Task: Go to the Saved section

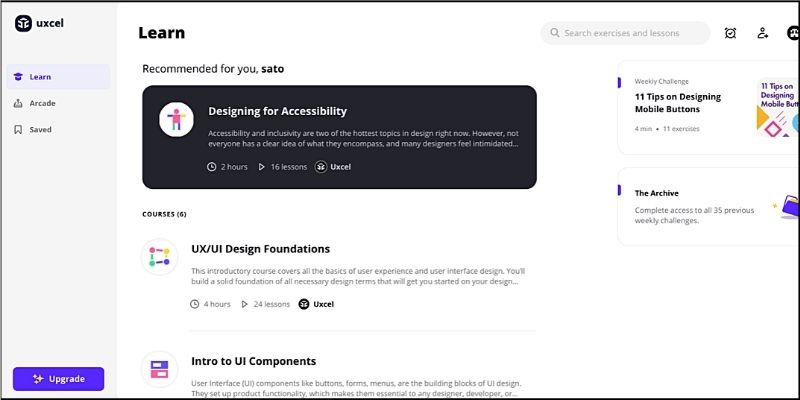Action: click(x=40, y=129)
